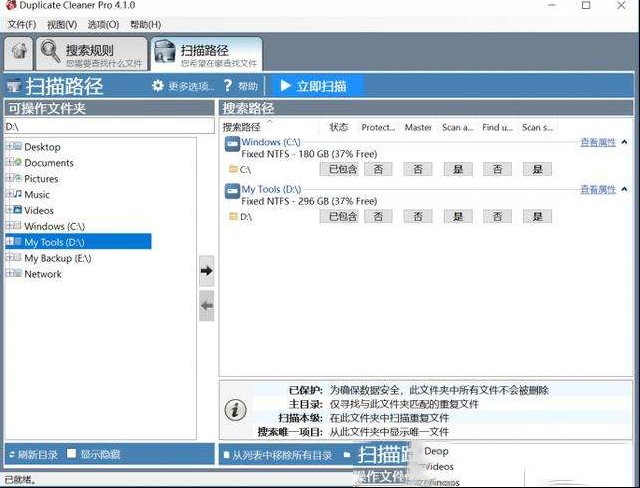
Task: Select Network in the folder tree
Action: [43, 274]
